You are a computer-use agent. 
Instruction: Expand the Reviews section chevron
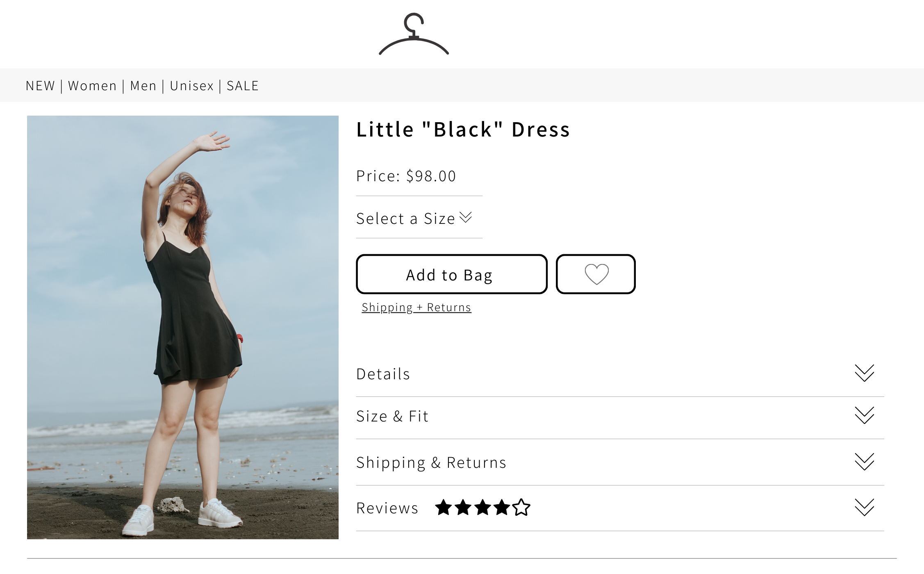pyautogui.click(x=864, y=507)
